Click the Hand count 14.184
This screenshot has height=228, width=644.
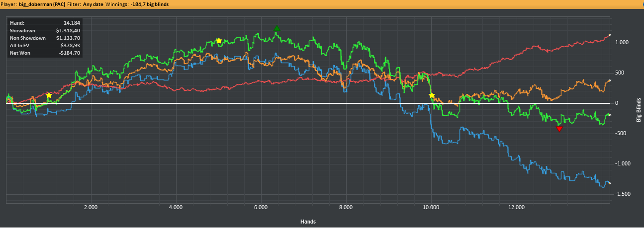coord(72,23)
